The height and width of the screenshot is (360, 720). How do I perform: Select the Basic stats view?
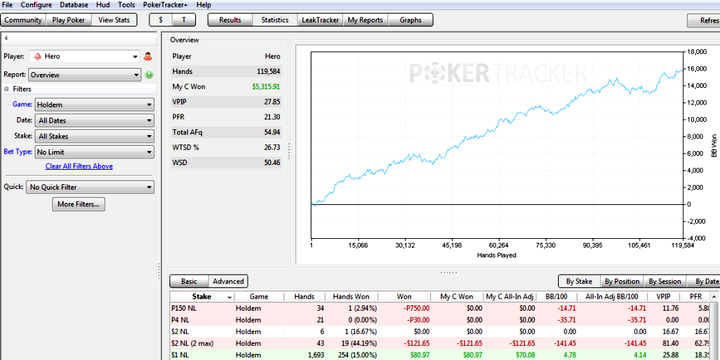pos(189,281)
